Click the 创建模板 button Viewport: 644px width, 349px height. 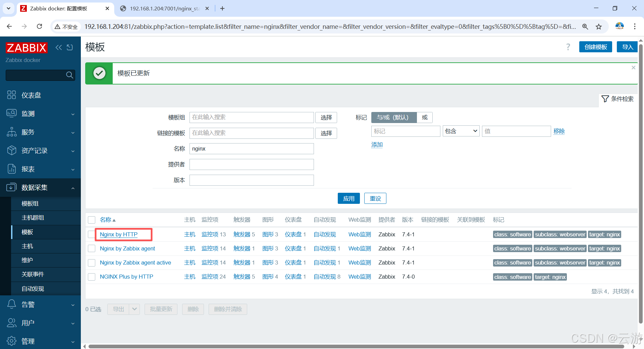point(596,47)
